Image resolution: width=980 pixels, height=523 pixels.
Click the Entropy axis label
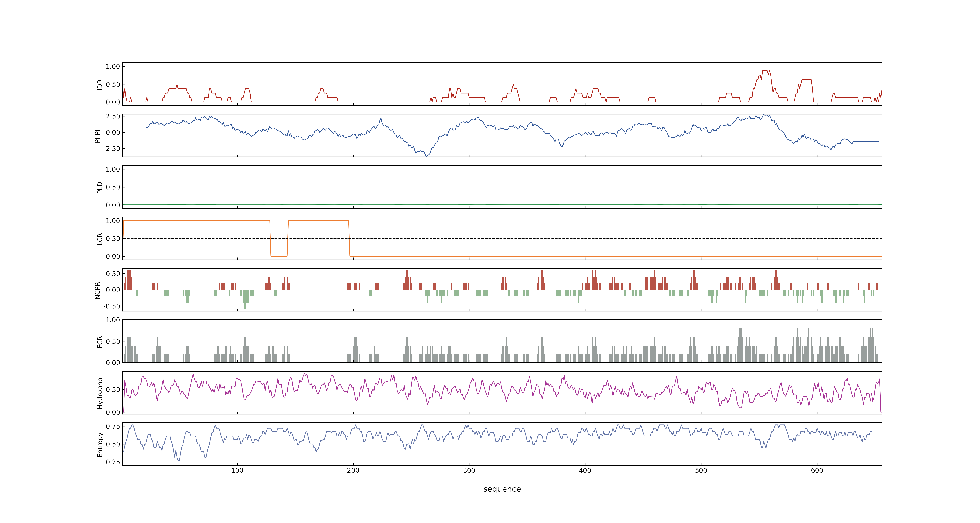click(x=100, y=445)
